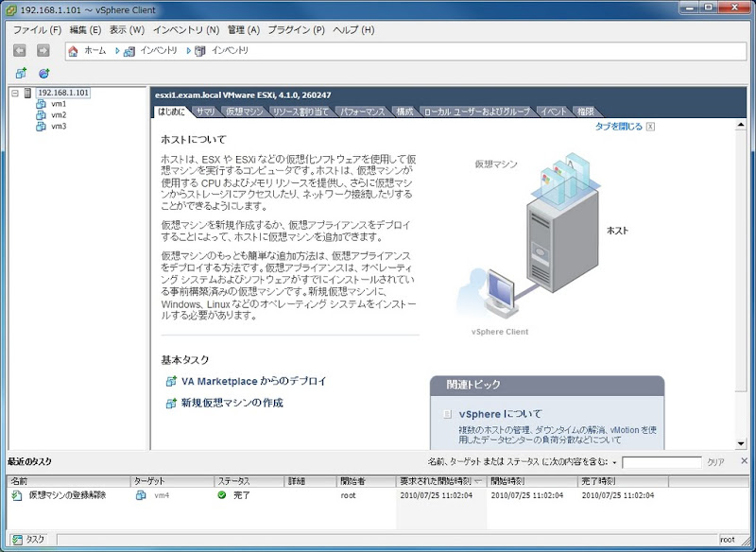
Task: Click the task filter text field
Action: (x=661, y=462)
